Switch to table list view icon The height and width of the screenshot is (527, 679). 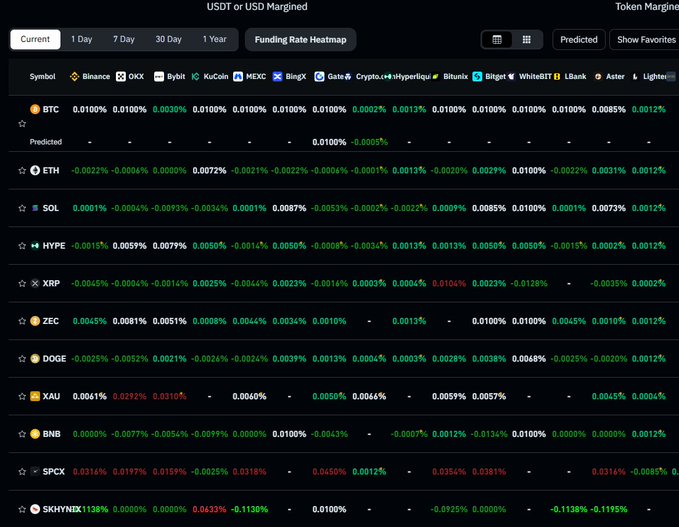coord(497,40)
